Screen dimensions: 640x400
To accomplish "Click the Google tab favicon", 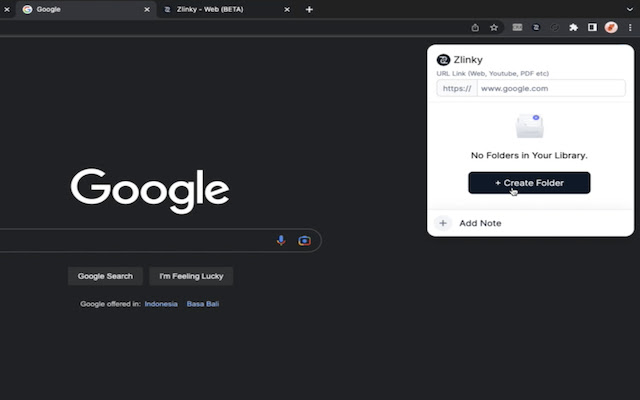I will tap(27, 9).
